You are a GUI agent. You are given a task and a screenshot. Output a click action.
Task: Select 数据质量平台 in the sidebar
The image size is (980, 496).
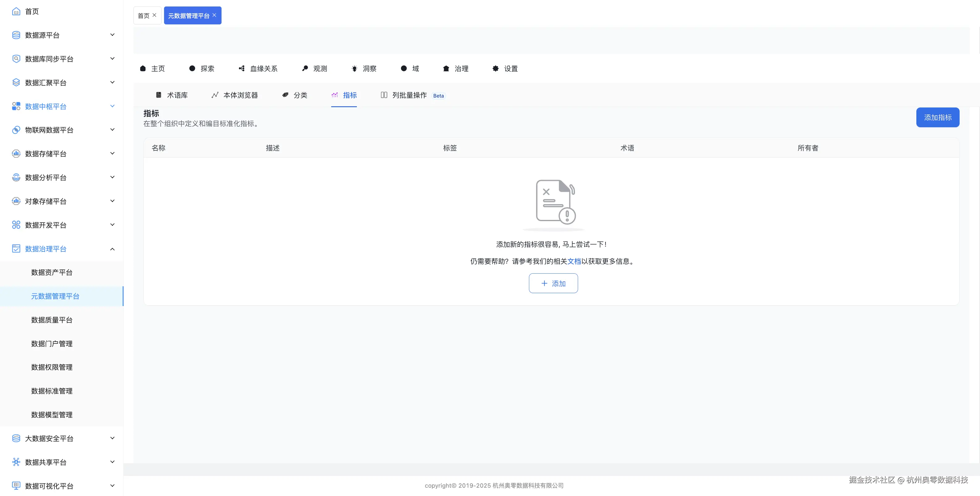(x=52, y=320)
